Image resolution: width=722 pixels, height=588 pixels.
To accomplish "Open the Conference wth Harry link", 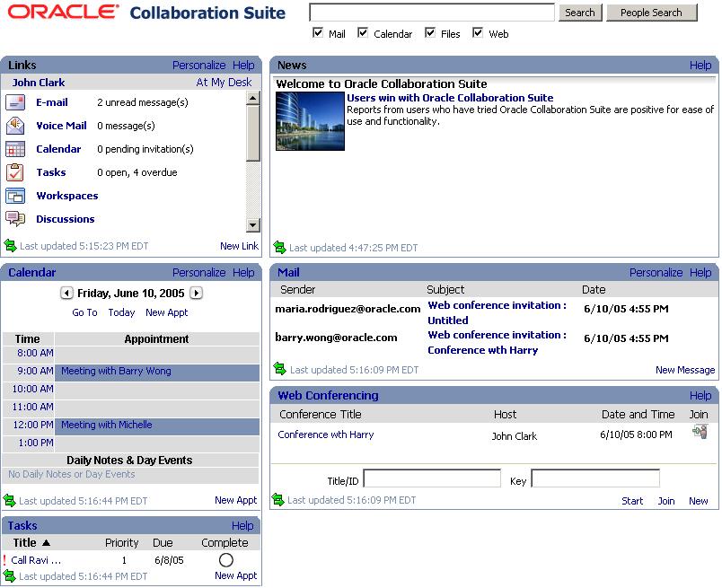I will click(325, 434).
